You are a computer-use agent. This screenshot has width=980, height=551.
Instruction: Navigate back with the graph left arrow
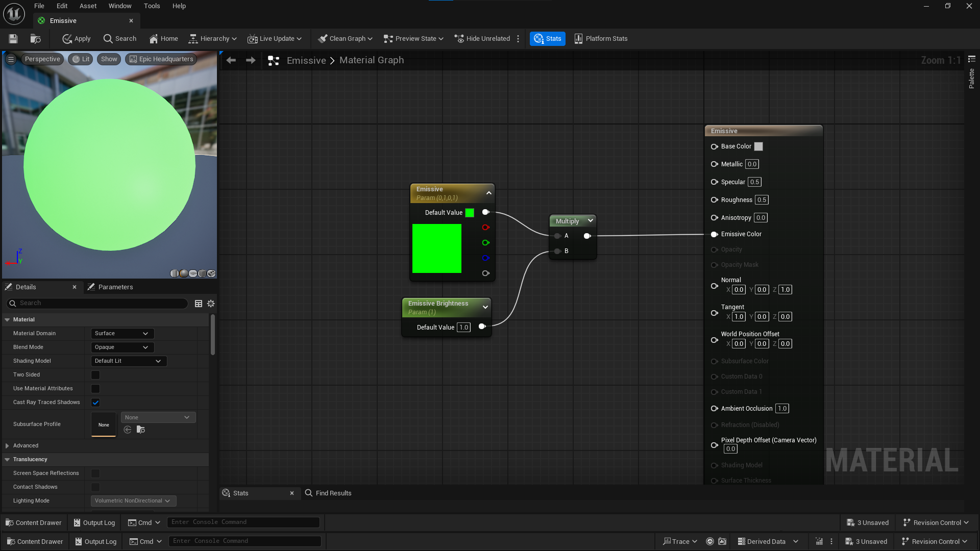pos(231,60)
